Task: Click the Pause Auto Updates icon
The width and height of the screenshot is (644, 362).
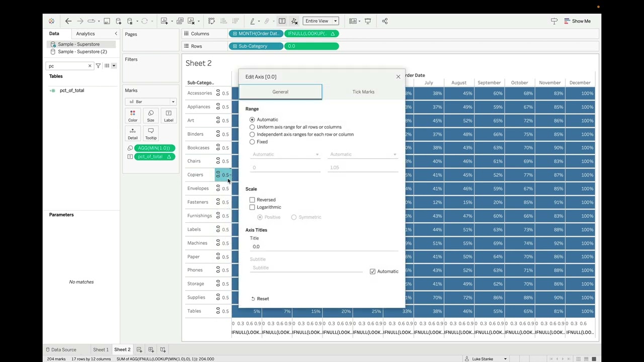Action: 130,21
